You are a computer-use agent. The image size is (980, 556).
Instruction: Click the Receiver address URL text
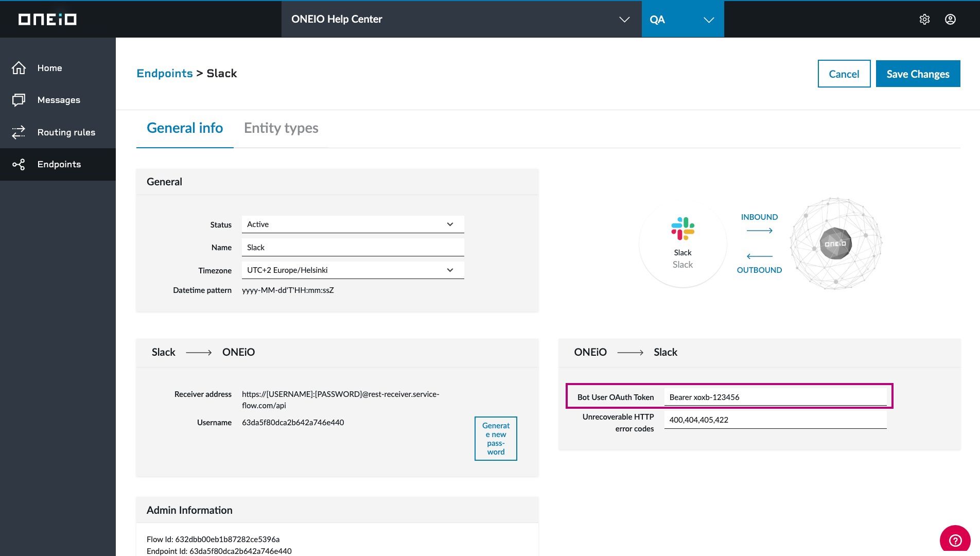[340, 399]
